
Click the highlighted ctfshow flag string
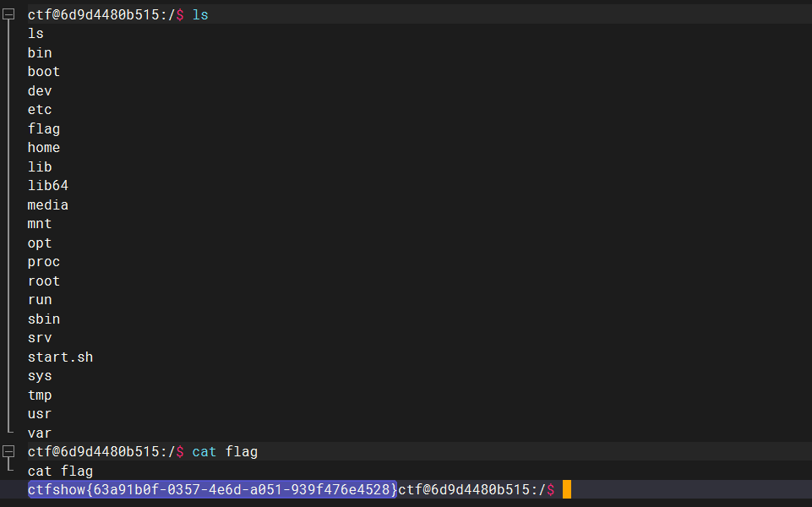pyautogui.click(x=212, y=489)
